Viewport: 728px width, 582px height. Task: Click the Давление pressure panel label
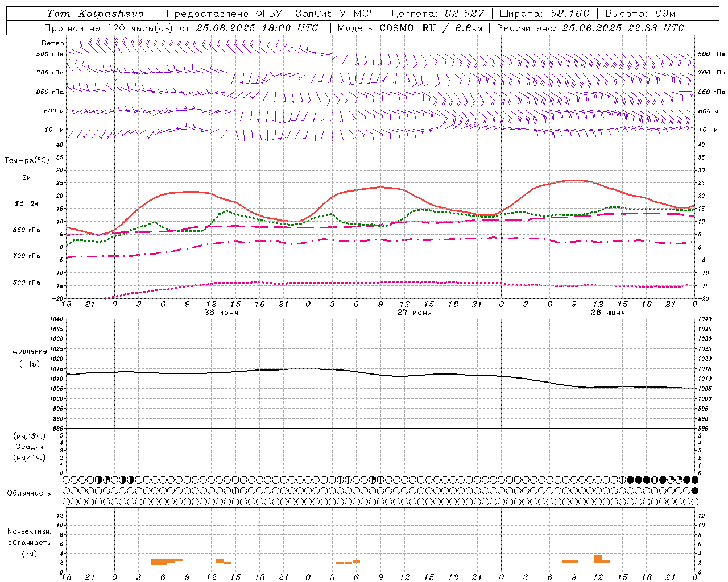(30, 351)
